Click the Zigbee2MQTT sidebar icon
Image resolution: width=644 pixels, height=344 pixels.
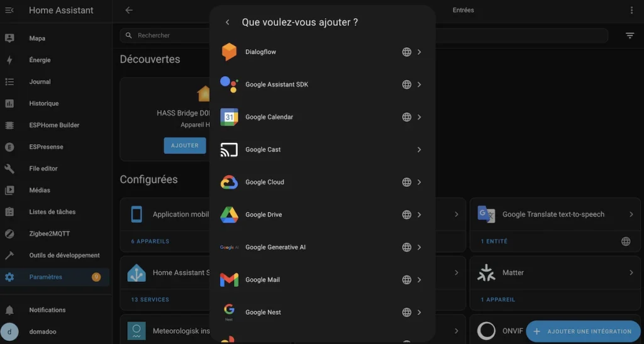tap(9, 233)
